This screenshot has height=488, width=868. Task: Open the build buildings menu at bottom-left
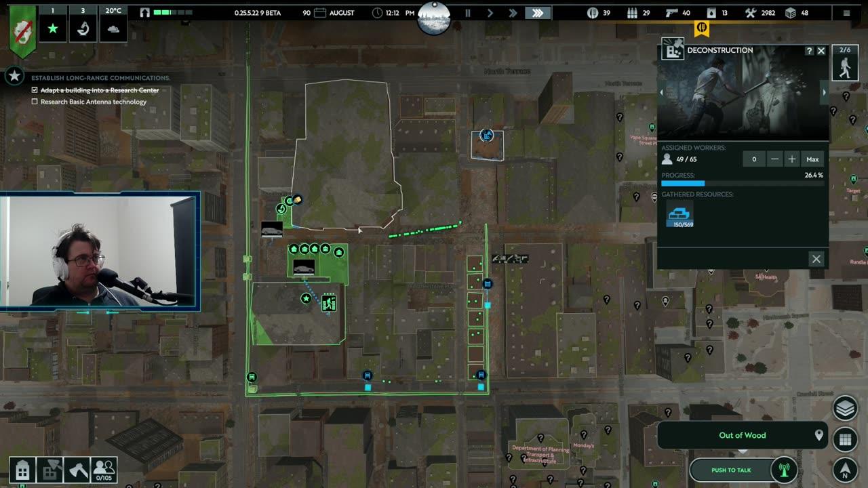pyautogui.click(x=22, y=470)
